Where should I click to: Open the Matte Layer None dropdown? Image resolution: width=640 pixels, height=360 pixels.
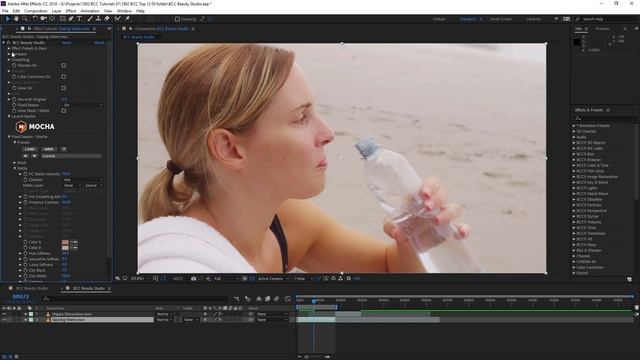point(72,185)
